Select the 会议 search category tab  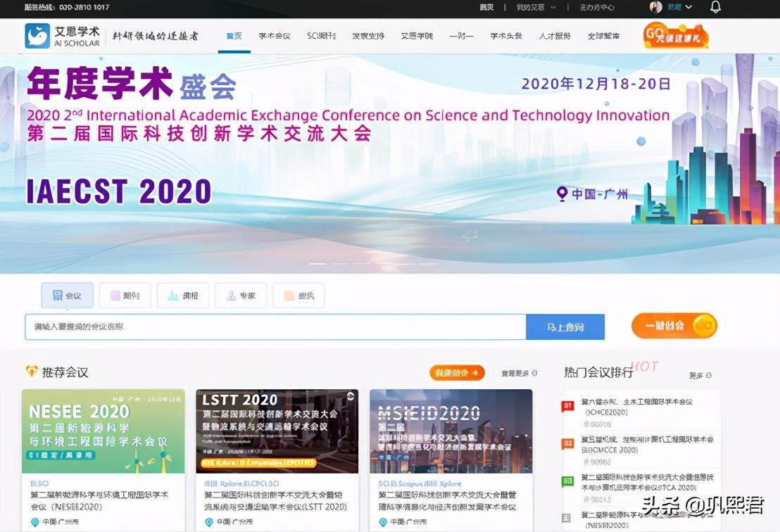pos(67,296)
